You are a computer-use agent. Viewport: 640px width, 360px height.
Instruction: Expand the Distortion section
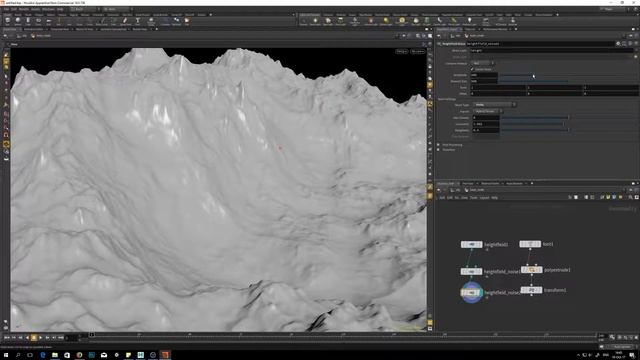(439, 150)
